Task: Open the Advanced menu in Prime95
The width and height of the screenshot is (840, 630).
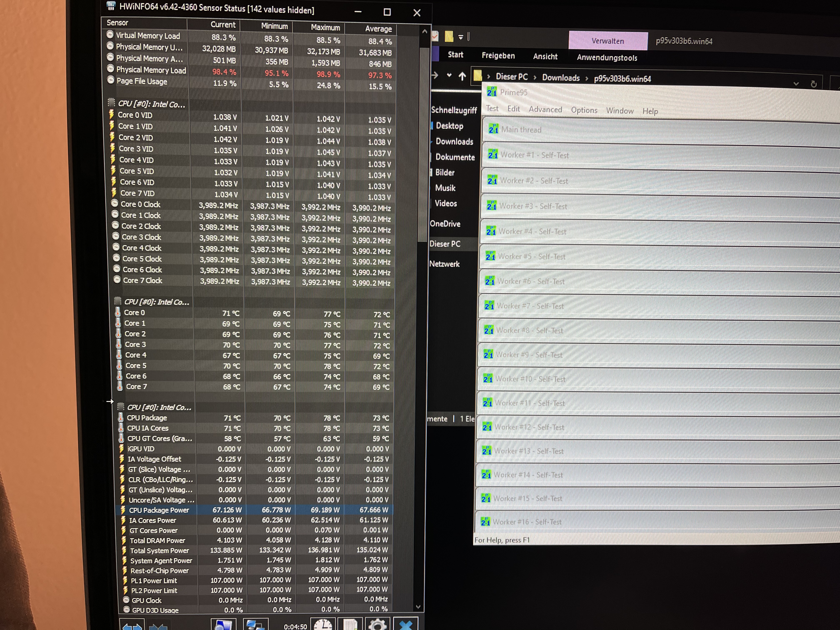Action: [x=545, y=109]
